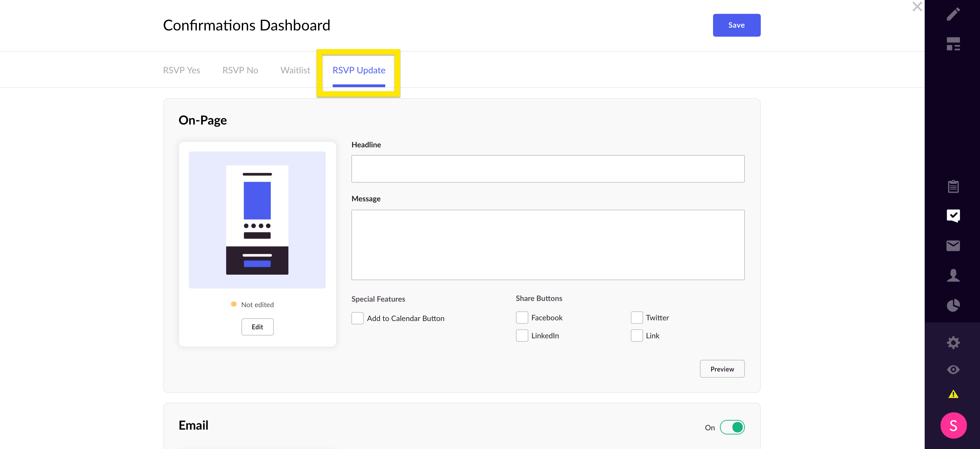
Task: Focus the Headline input field
Action: coord(547,168)
